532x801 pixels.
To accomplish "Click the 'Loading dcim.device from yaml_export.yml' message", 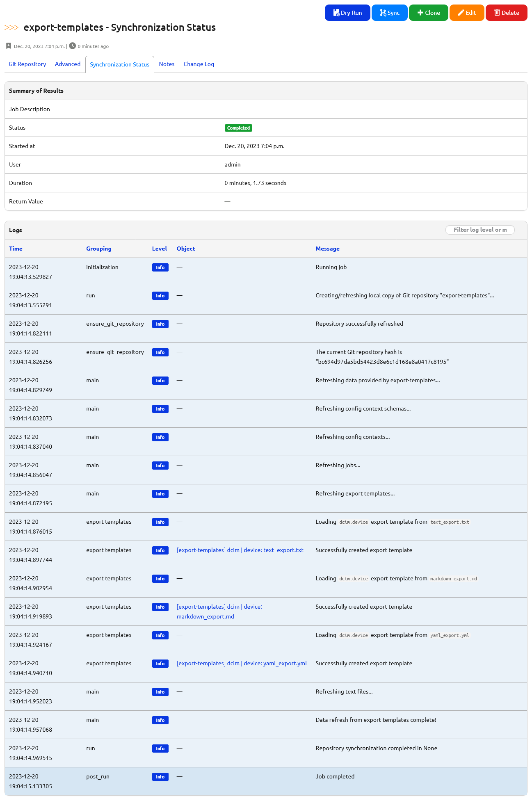I will click(x=393, y=635).
